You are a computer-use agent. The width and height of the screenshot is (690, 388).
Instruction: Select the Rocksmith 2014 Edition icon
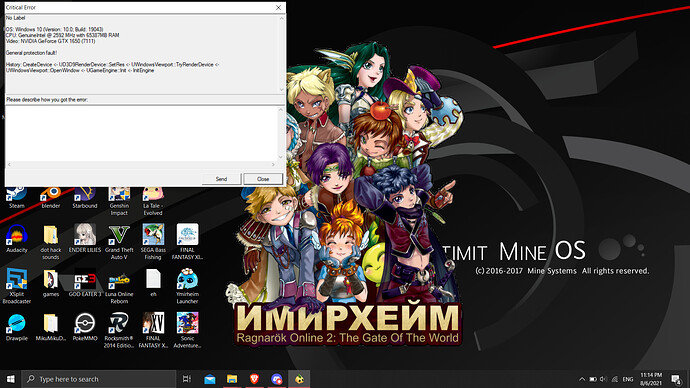tap(119, 330)
